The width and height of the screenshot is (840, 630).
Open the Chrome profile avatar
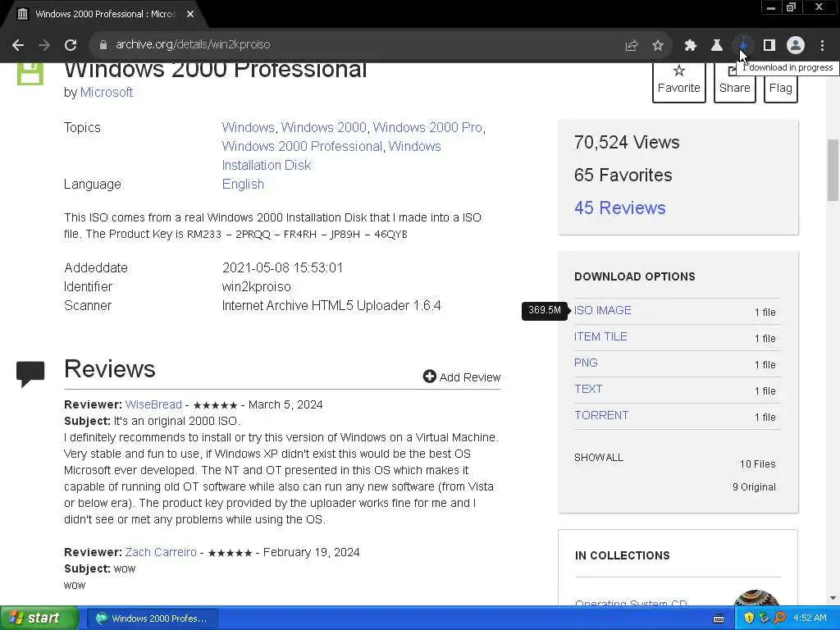tap(796, 46)
